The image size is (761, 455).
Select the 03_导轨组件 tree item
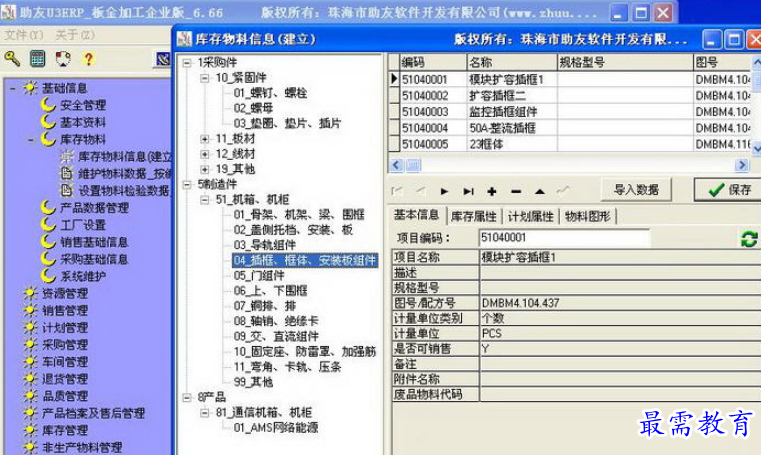click(x=265, y=245)
